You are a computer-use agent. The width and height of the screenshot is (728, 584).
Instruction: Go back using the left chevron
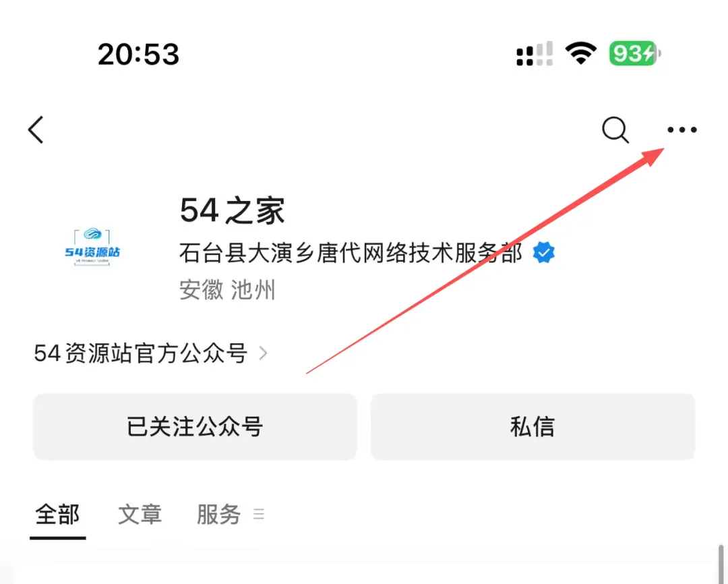[36, 129]
